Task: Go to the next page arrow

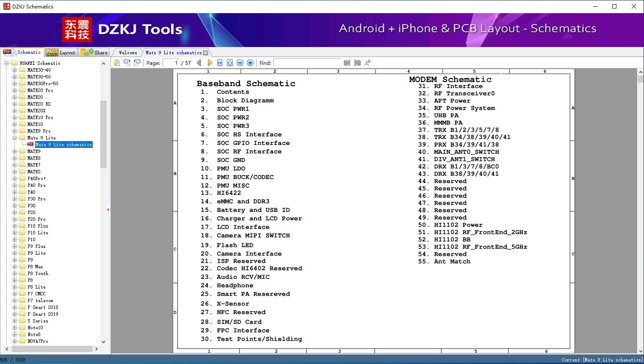Action: point(210,63)
